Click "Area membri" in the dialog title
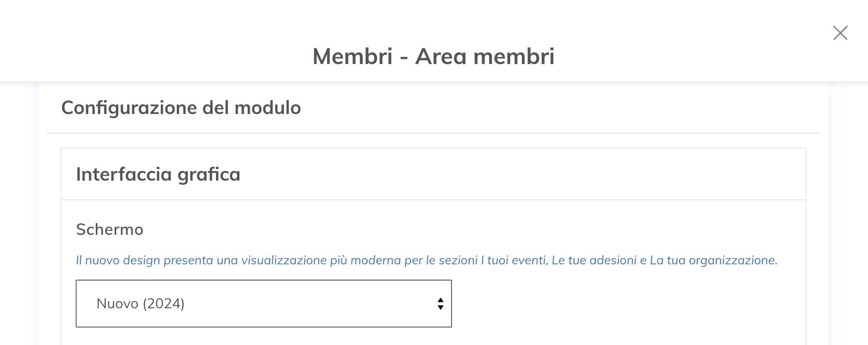868x345 pixels. point(484,56)
